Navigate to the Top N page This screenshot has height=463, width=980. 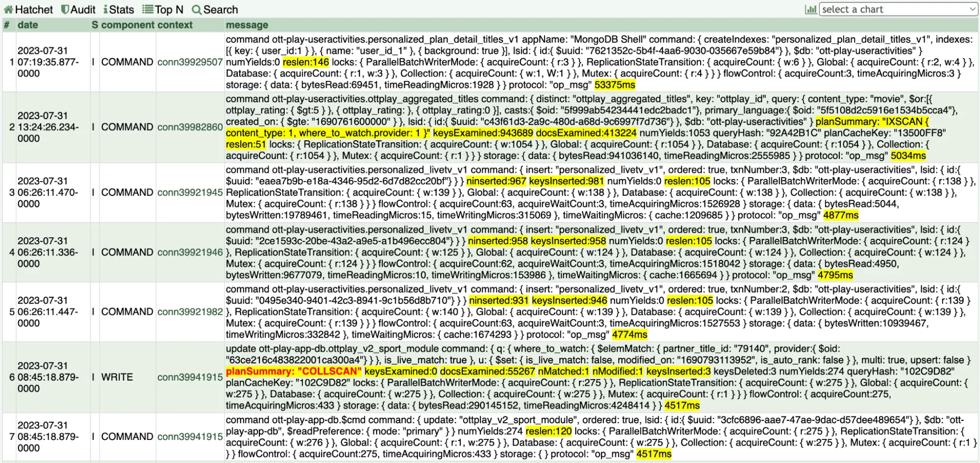167,9
